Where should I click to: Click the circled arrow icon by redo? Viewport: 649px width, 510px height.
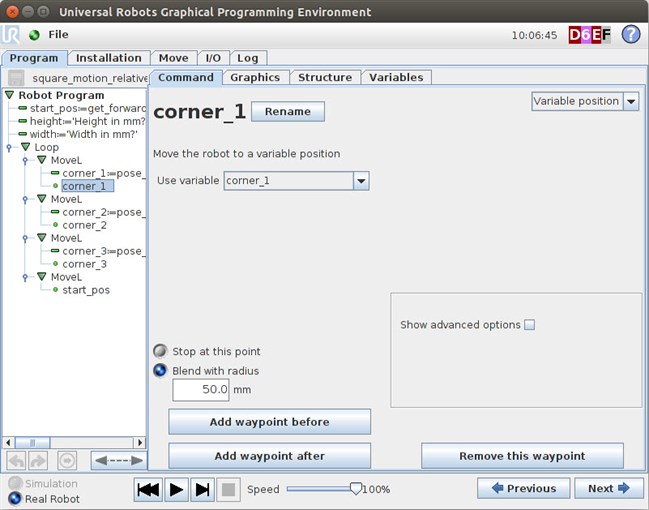pos(67,460)
